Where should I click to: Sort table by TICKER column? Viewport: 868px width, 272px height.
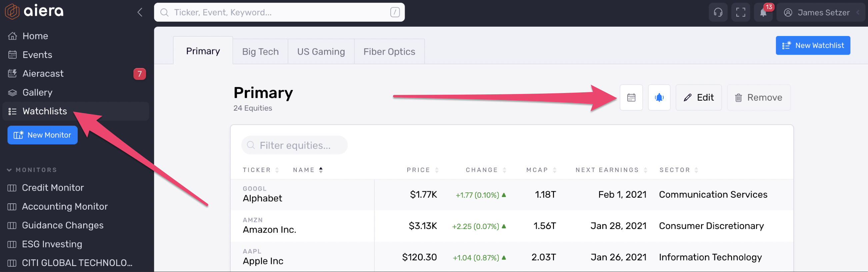click(260, 170)
